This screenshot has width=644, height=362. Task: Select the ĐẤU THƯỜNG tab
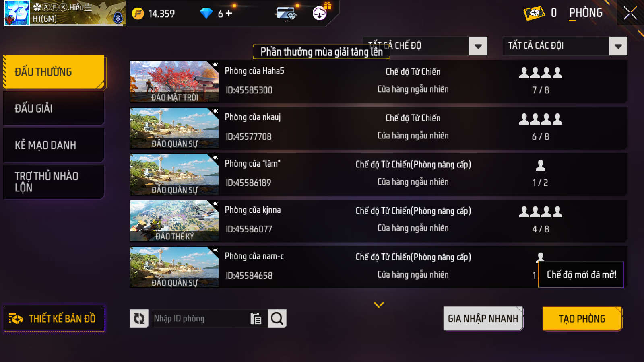tap(54, 72)
